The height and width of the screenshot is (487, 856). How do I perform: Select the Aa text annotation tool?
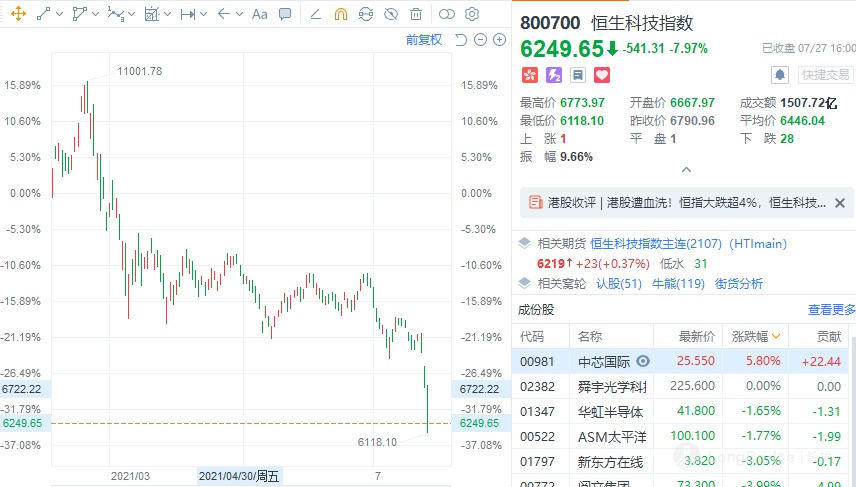[x=260, y=14]
